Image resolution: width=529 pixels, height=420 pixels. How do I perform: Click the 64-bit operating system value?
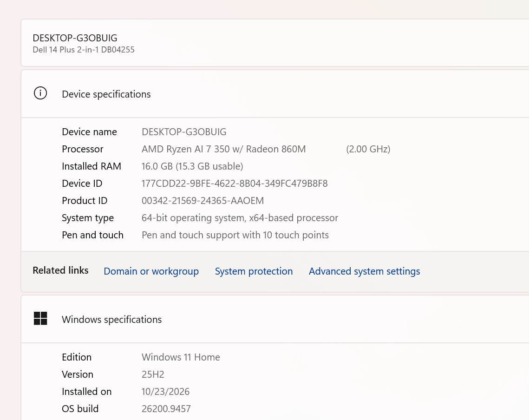click(240, 218)
